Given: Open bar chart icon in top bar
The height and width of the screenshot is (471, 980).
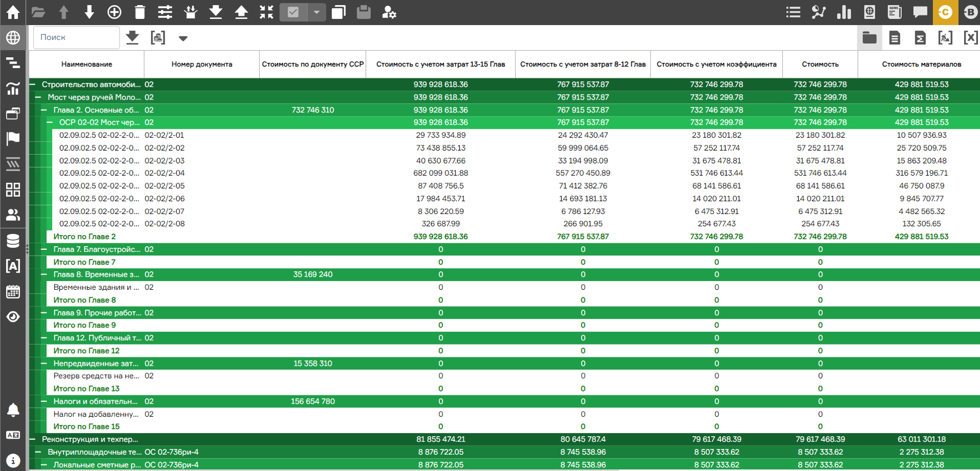Looking at the screenshot, I should (x=844, y=12).
